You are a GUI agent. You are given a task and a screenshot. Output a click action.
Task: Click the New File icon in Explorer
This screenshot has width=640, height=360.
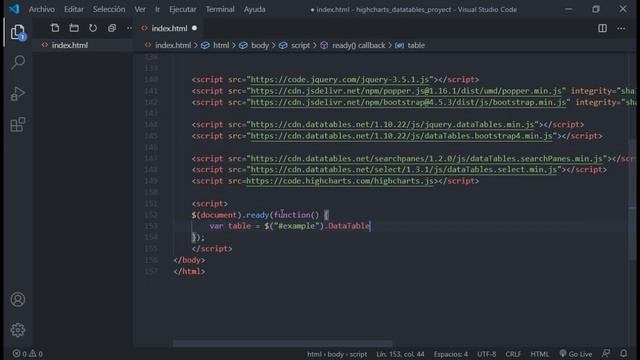[x=55, y=28]
